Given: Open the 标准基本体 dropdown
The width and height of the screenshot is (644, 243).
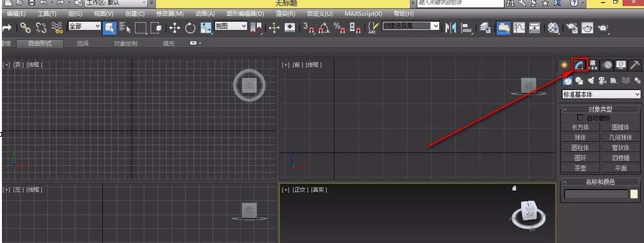Looking at the screenshot, I should click(x=601, y=95).
